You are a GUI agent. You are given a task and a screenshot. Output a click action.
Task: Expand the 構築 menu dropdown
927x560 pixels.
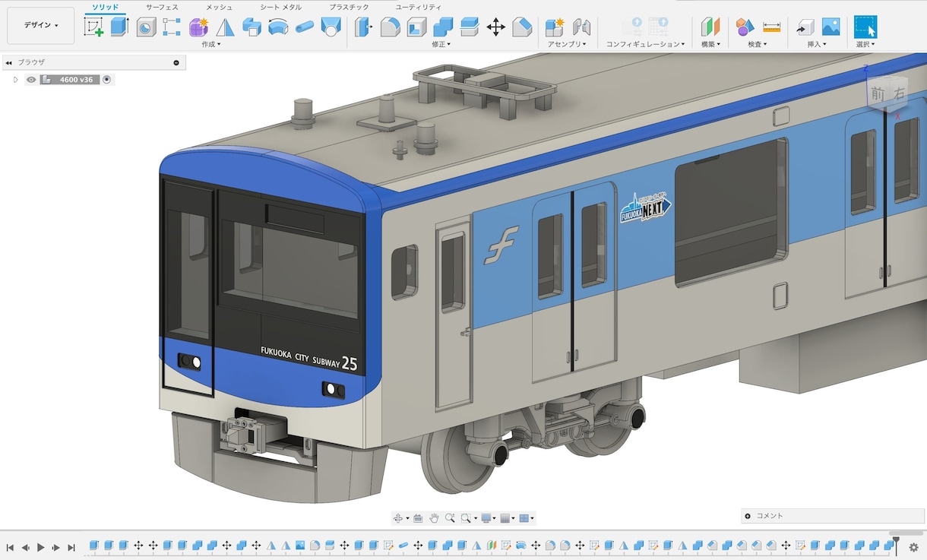point(710,44)
